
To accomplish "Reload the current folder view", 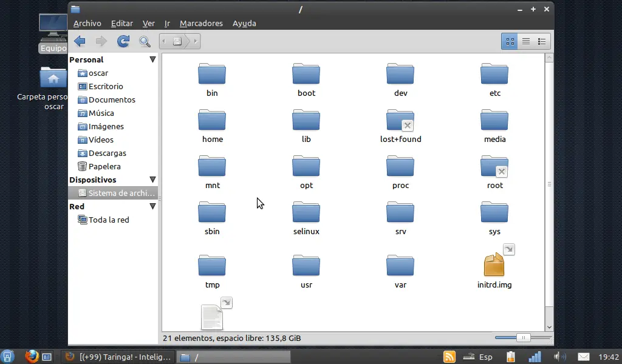I will click(123, 41).
